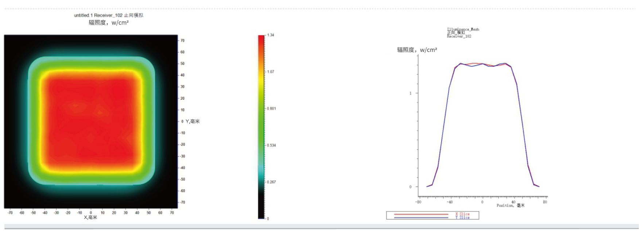Click the irradiance w/cm² heading above the heatmap
Viewport: 644px width, 232px height.
coord(109,23)
